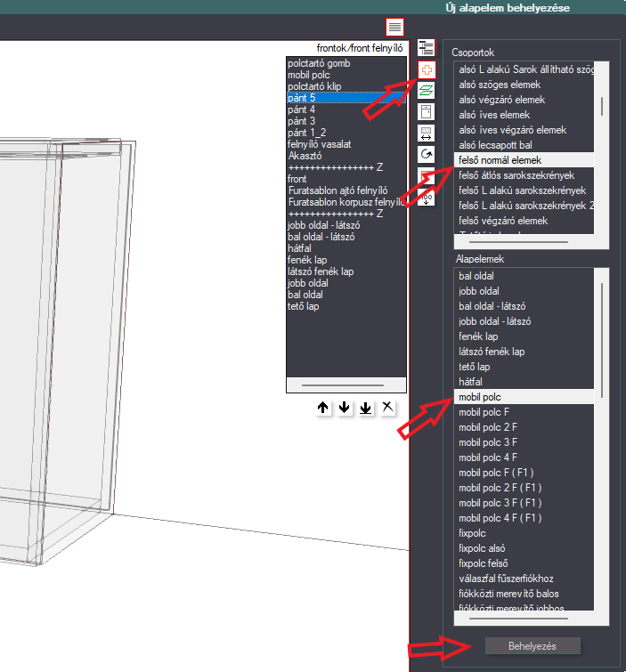
Task: Click the orange plus add-element icon
Action: [427, 69]
